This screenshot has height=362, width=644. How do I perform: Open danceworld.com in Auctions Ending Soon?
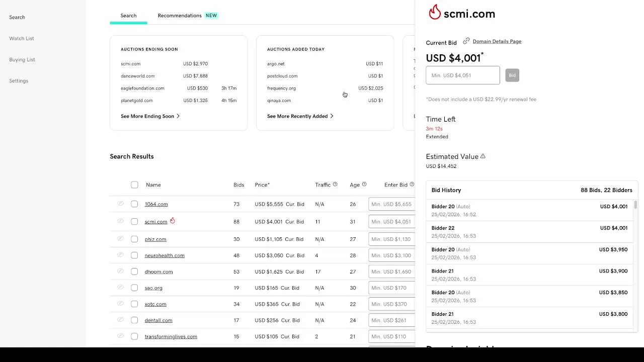pos(138,76)
